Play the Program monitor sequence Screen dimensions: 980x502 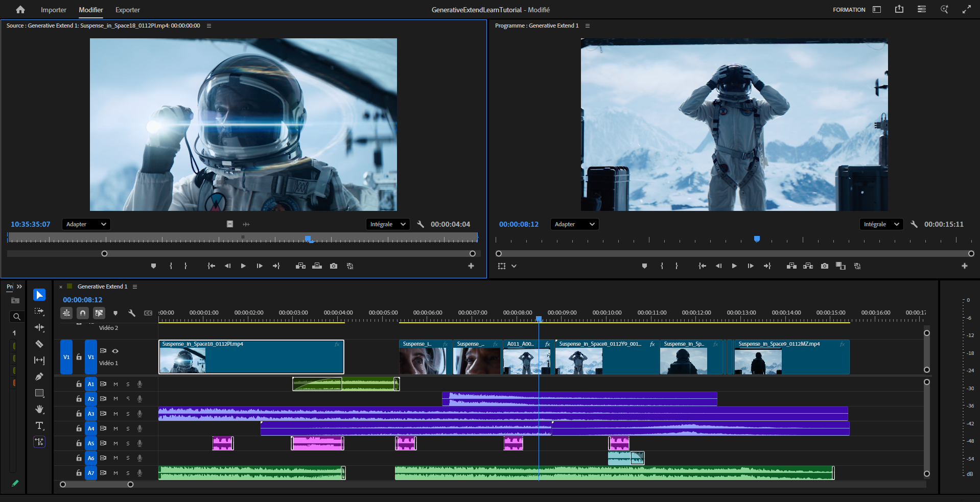(x=734, y=266)
